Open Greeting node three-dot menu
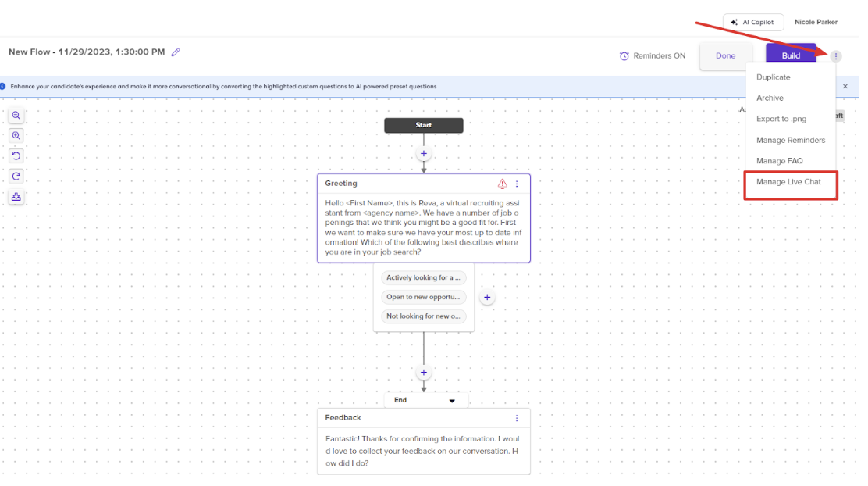This screenshot has height=486, width=868. pos(517,184)
